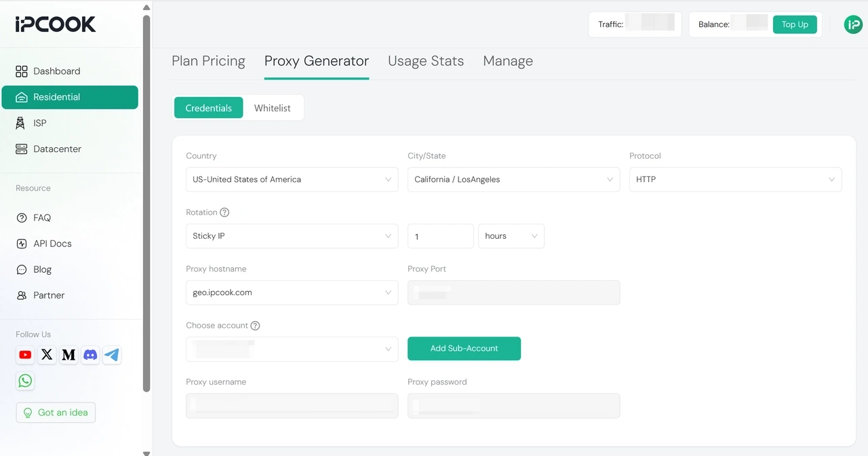Click the Dashboard grid icon
This screenshot has width=868, height=456.
[x=22, y=71]
